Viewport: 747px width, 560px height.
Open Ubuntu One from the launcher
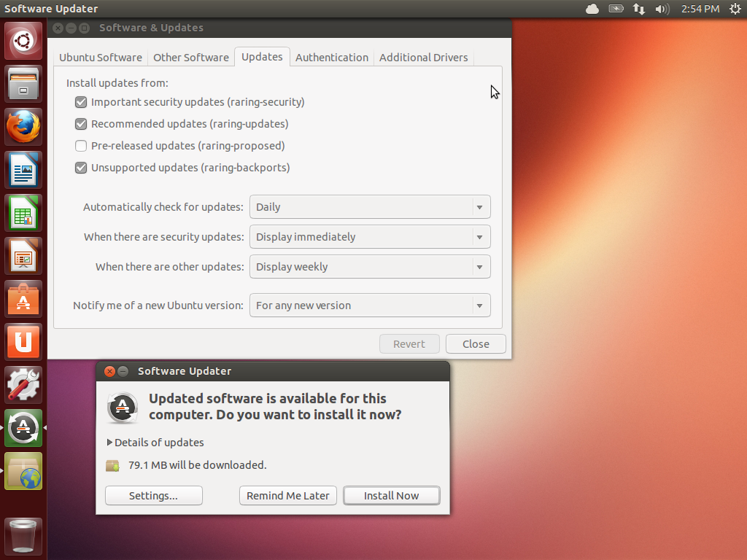coord(23,342)
